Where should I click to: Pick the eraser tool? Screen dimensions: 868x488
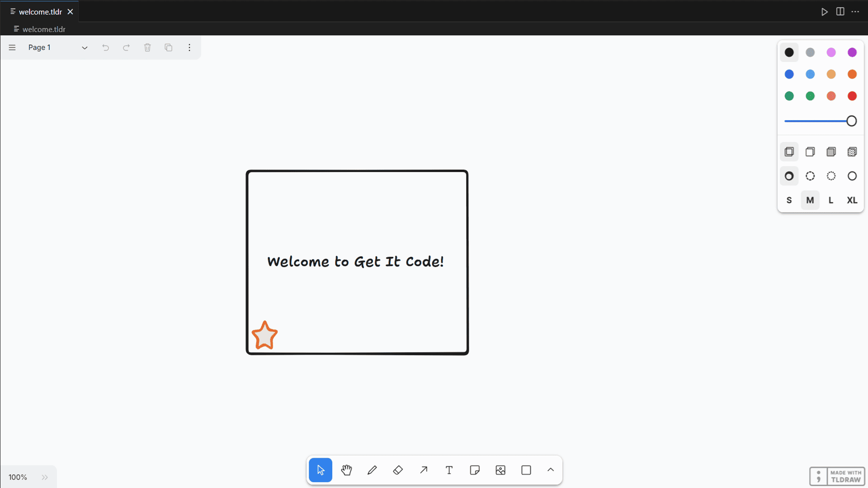click(398, 470)
